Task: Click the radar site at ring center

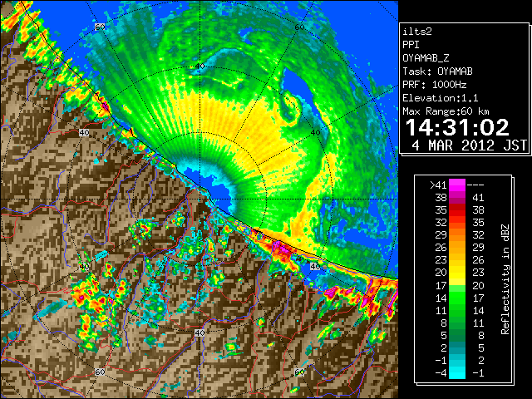Action: 200,199
